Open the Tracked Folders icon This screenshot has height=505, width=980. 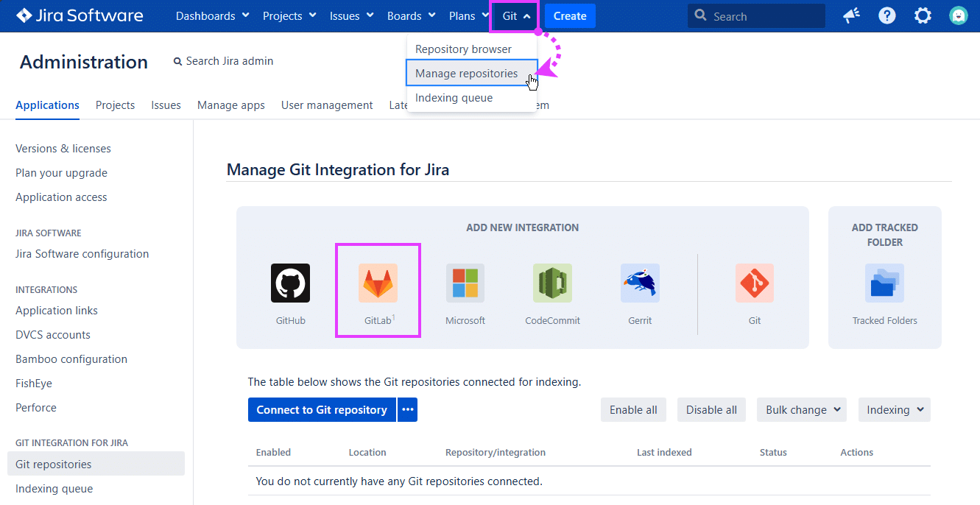[884, 283]
